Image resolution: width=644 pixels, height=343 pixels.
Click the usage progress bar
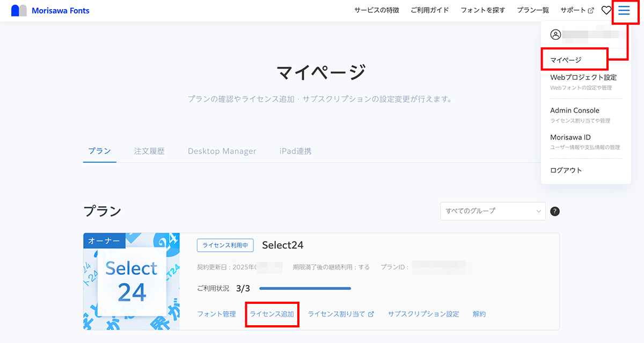tap(305, 288)
